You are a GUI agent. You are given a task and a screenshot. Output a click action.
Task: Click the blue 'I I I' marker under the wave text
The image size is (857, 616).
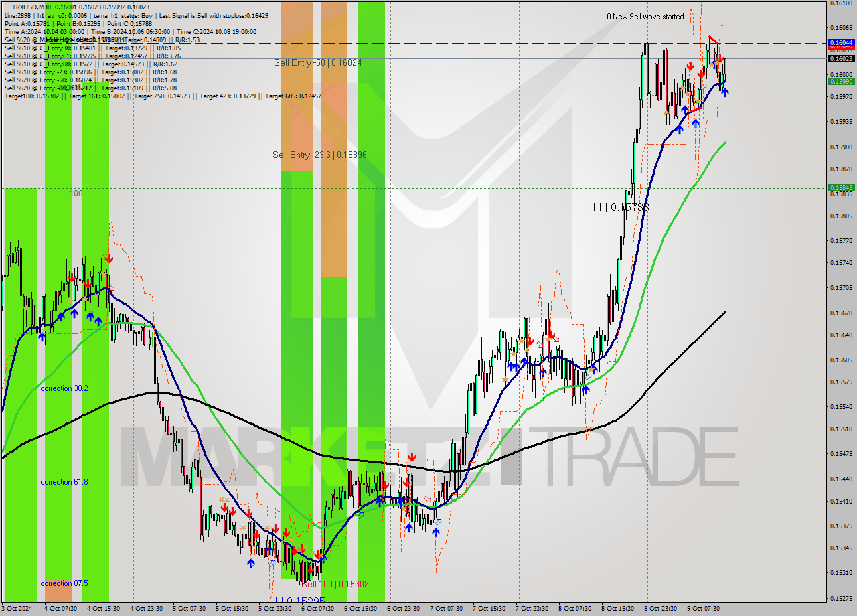click(x=645, y=29)
